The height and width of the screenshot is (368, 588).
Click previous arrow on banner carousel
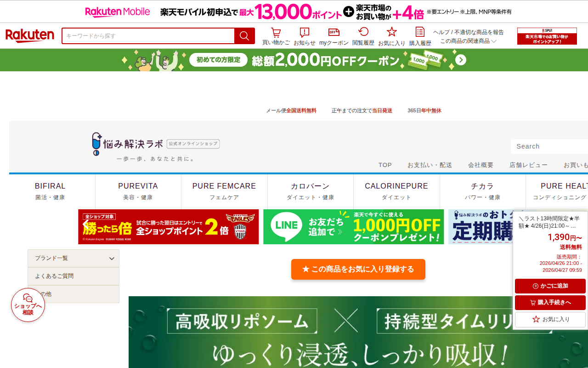(85, 225)
